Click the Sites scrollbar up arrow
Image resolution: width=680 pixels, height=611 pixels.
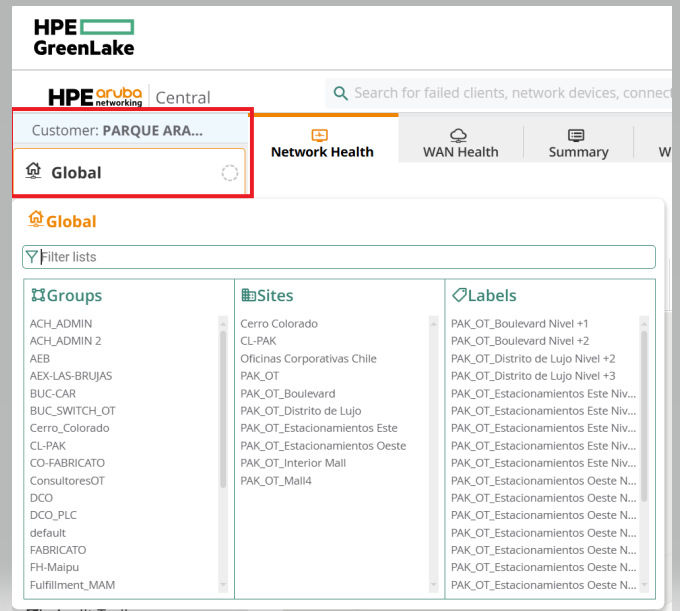[434, 324]
